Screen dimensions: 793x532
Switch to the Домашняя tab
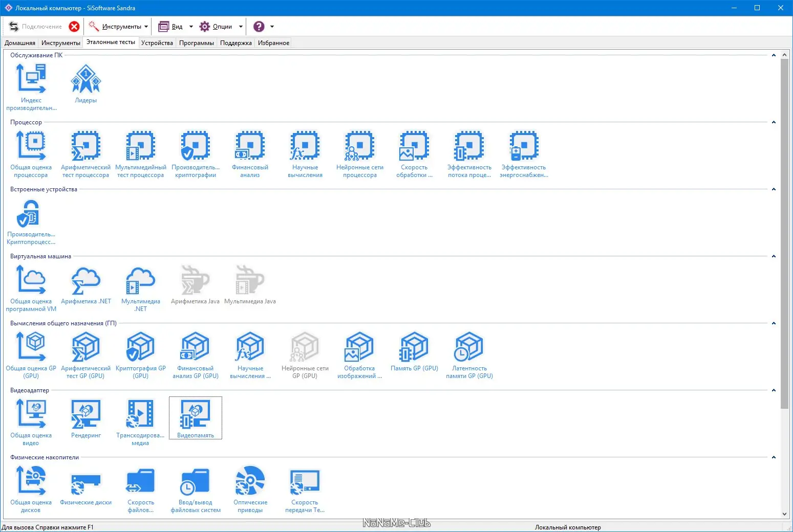click(x=20, y=43)
